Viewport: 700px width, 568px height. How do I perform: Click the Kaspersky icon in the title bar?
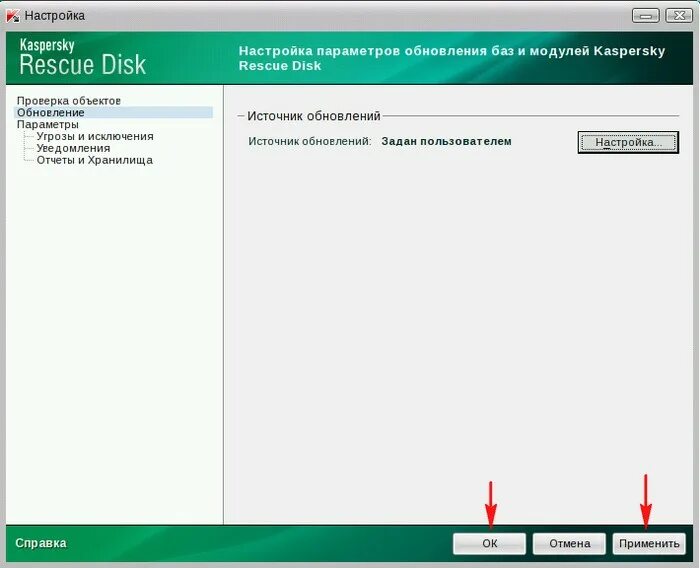click(x=12, y=16)
